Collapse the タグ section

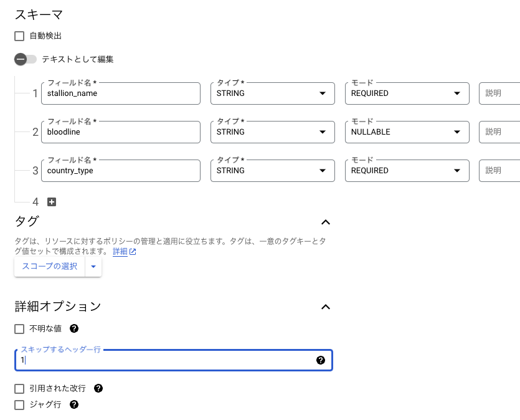coord(325,222)
